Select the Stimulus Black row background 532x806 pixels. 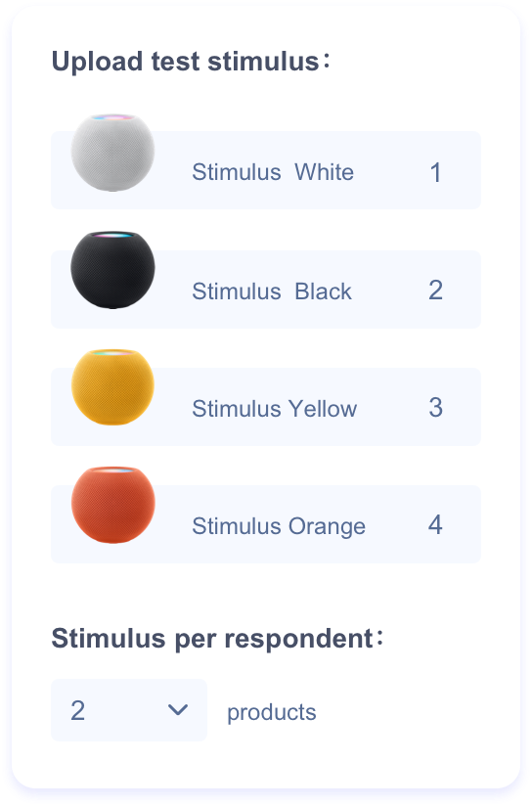pyautogui.click(x=266, y=290)
